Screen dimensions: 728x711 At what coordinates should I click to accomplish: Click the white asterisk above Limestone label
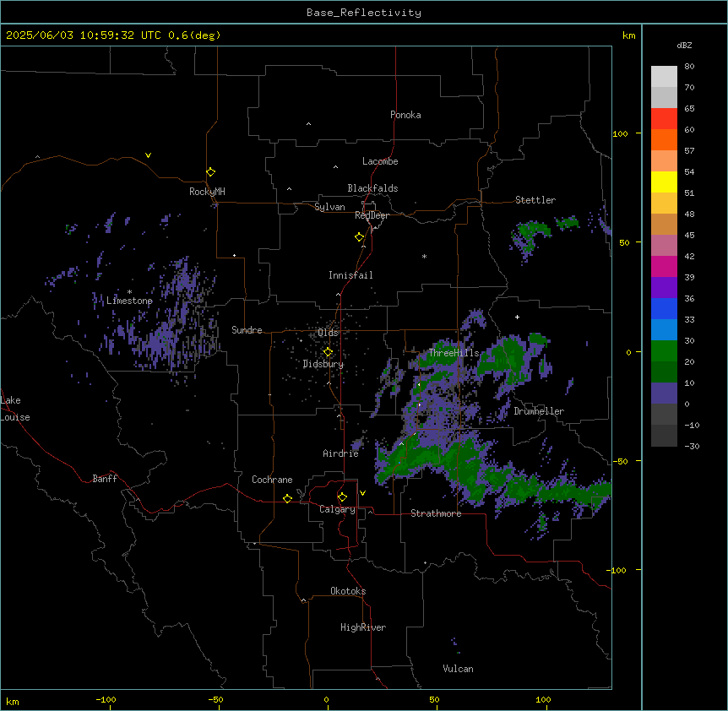tap(129, 292)
